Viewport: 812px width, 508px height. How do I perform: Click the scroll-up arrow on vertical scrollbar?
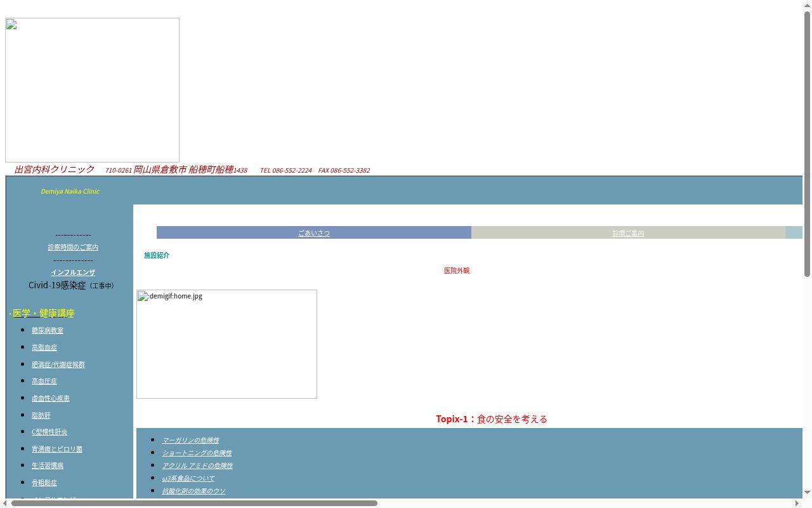point(807,5)
